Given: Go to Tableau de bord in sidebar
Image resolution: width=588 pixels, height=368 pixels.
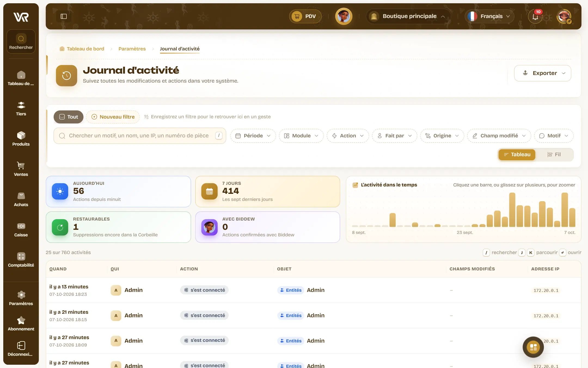Looking at the screenshot, I should coord(21,79).
